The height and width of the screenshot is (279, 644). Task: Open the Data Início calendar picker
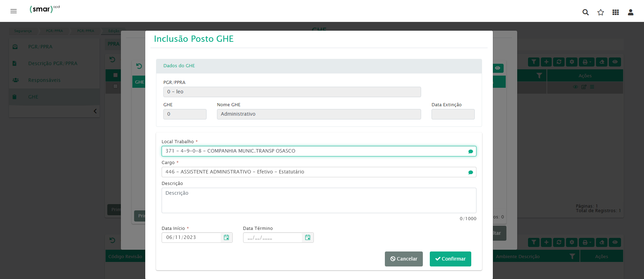tap(226, 238)
